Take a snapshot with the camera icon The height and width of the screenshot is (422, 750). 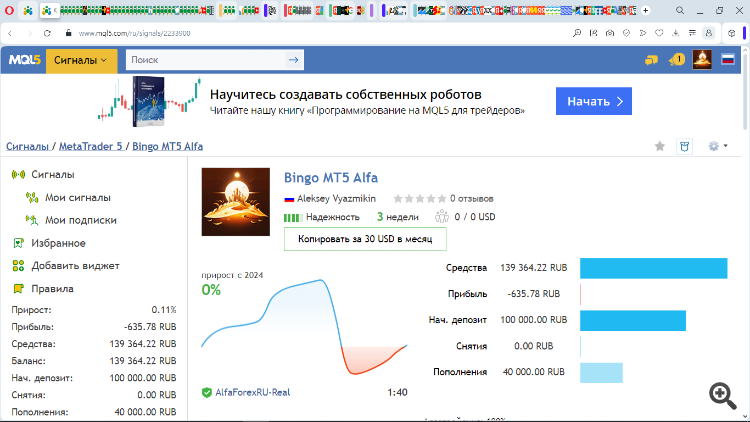pyautogui.click(x=610, y=33)
